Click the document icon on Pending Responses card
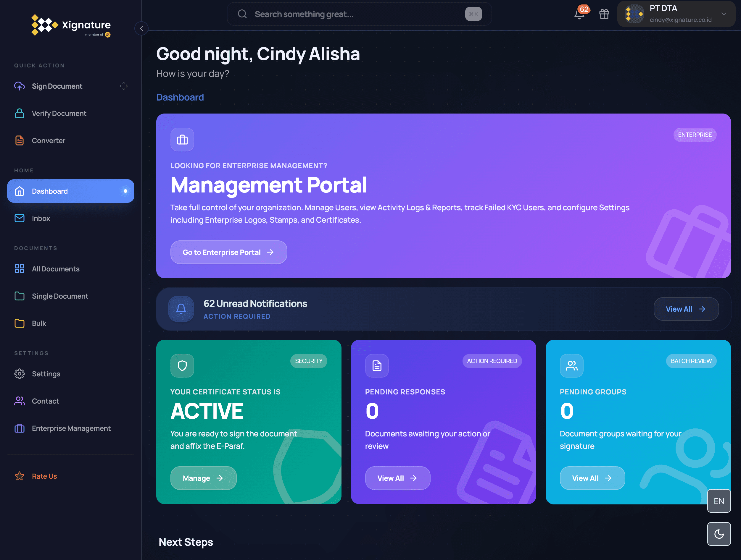Screen dimensions: 741x560 [377, 365]
